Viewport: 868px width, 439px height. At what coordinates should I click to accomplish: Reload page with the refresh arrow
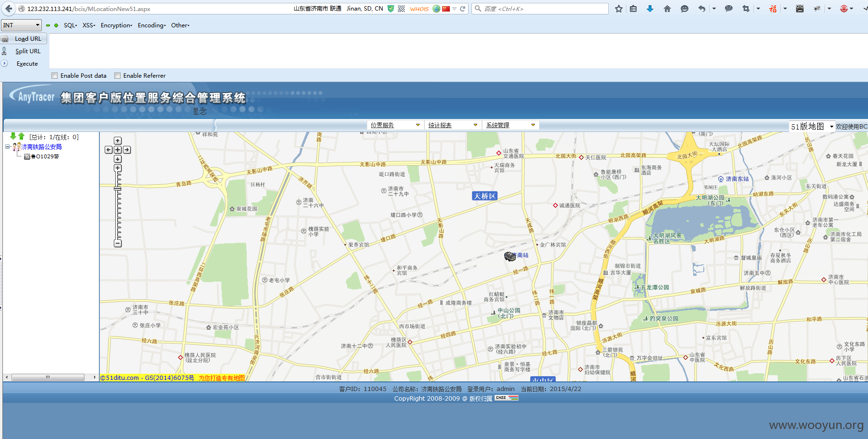pos(463,9)
